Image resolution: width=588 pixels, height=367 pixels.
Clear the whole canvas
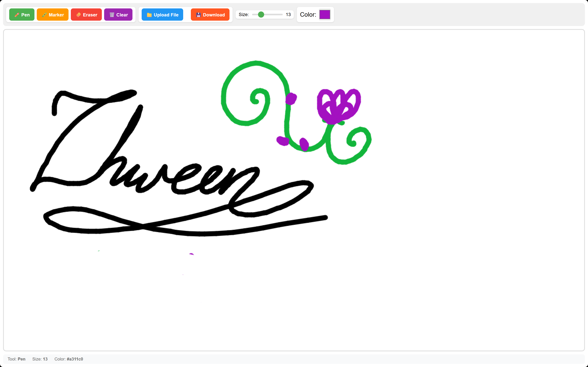pyautogui.click(x=118, y=15)
